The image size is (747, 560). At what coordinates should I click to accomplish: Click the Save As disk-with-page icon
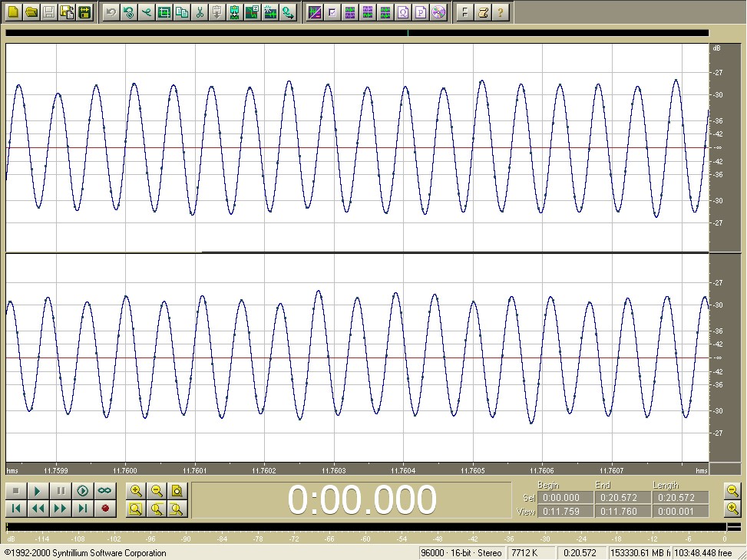67,12
